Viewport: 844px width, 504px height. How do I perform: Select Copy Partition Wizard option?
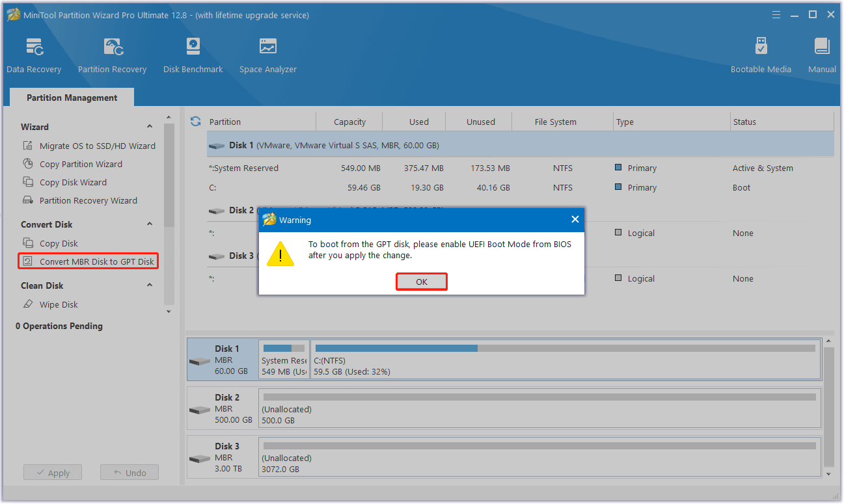coord(81,164)
